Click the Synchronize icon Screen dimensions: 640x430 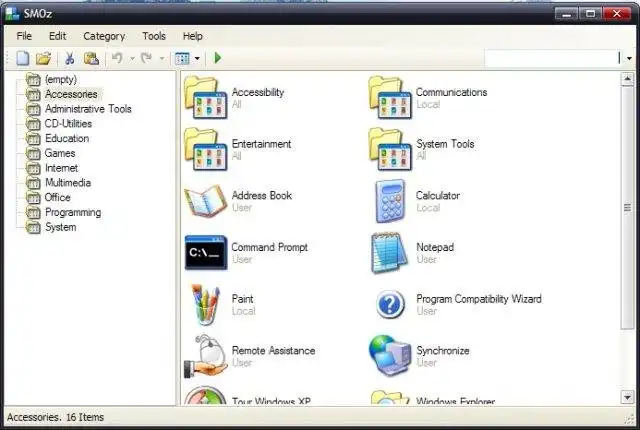[x=390, y=356]
